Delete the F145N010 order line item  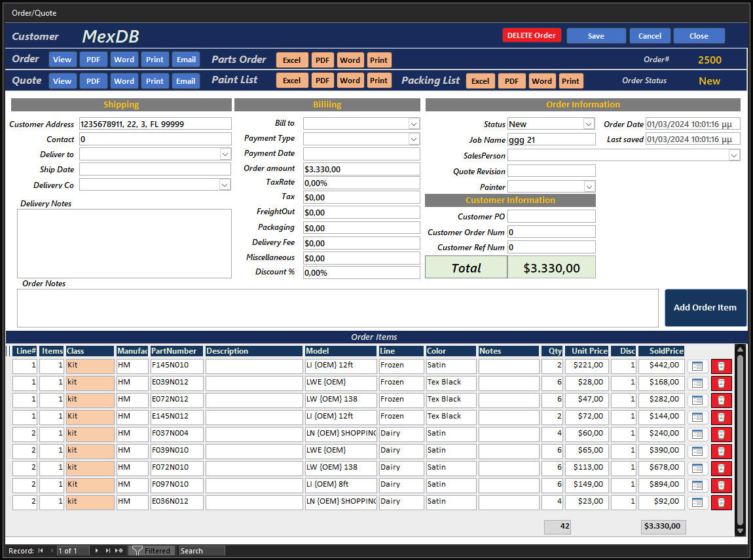click(x=721, y=365)
